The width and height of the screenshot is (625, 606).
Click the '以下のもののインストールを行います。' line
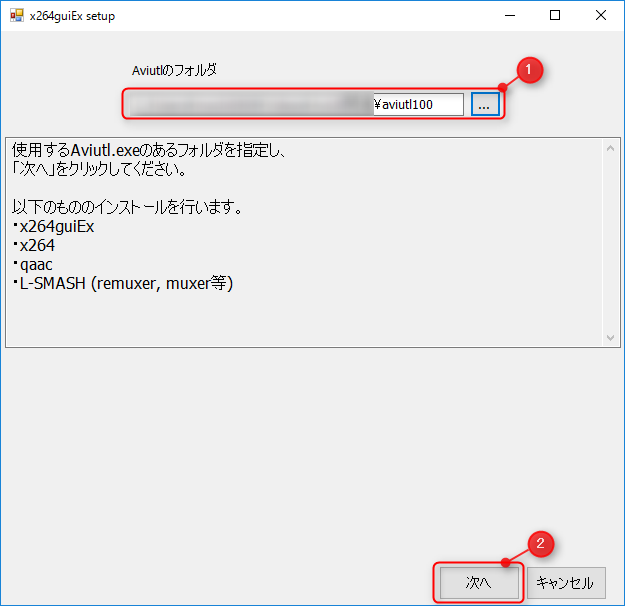tap(127, 207)
